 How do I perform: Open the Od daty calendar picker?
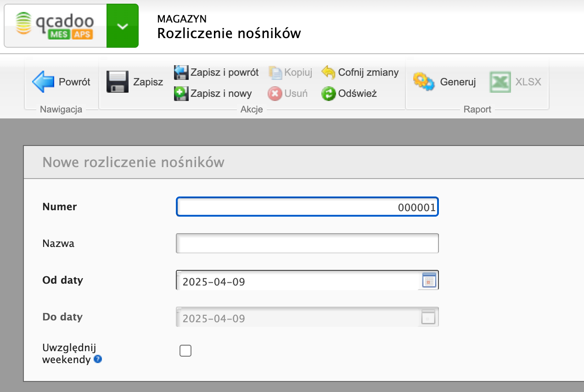[x=429, y=280]
